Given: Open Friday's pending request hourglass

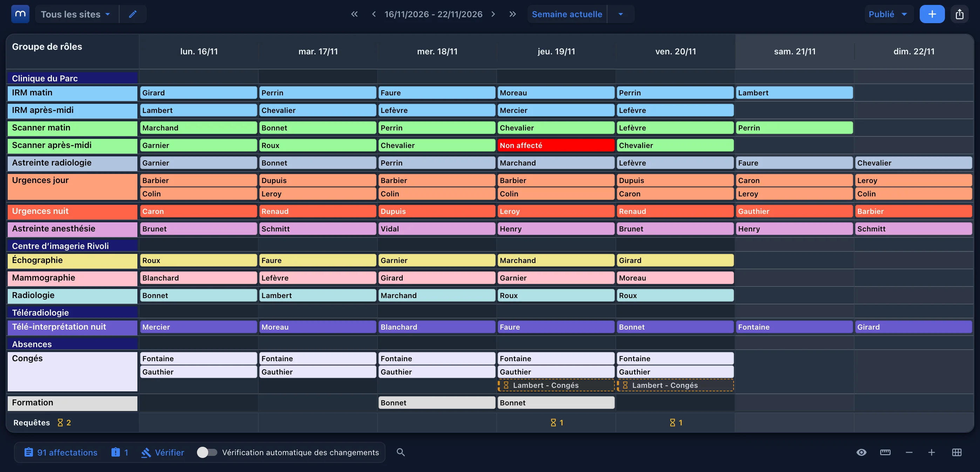Looking at the screenshot, I should [676, 423].
